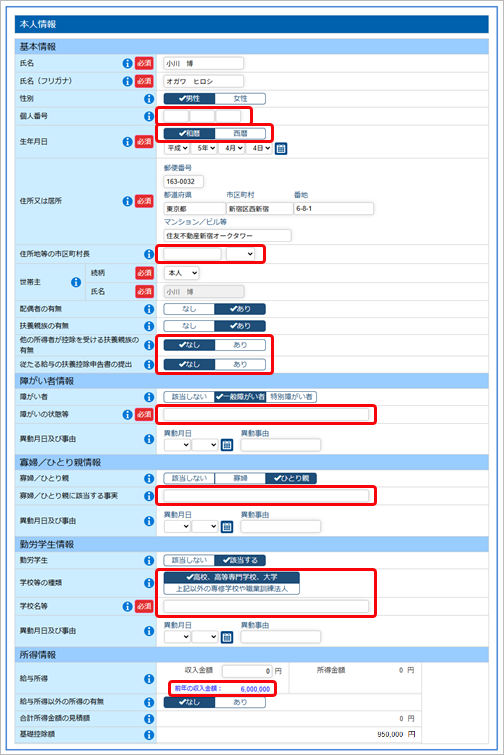The width and height of the screenshot is (504, 755).
Task: Open calendar icon in 勤労学生情報 異動月日
Action: click(x=227, y=637)
